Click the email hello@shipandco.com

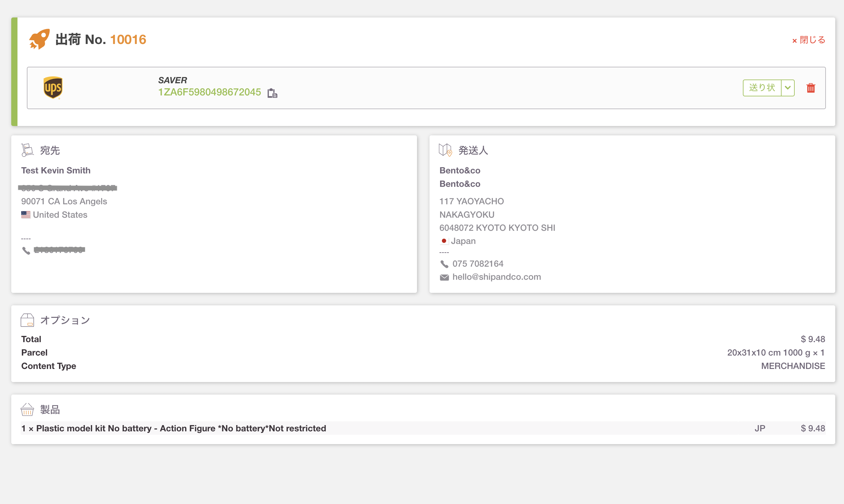point(496,277)
